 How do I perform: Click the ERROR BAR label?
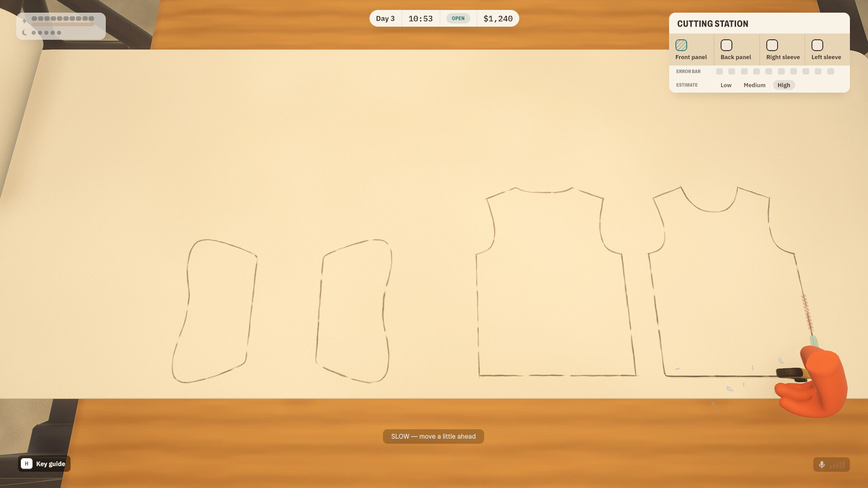click(688, 71)
